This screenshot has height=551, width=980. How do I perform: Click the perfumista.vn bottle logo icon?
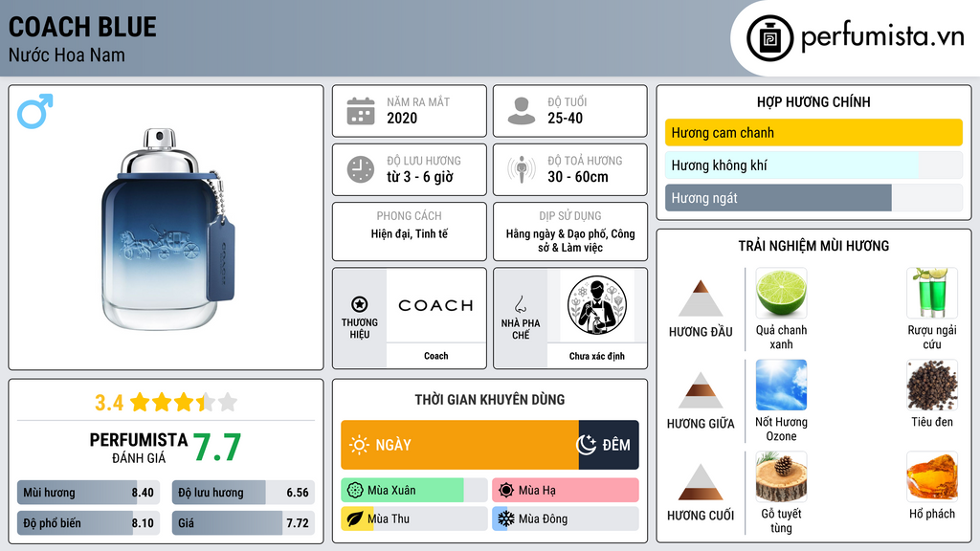[x=769, y=38]
